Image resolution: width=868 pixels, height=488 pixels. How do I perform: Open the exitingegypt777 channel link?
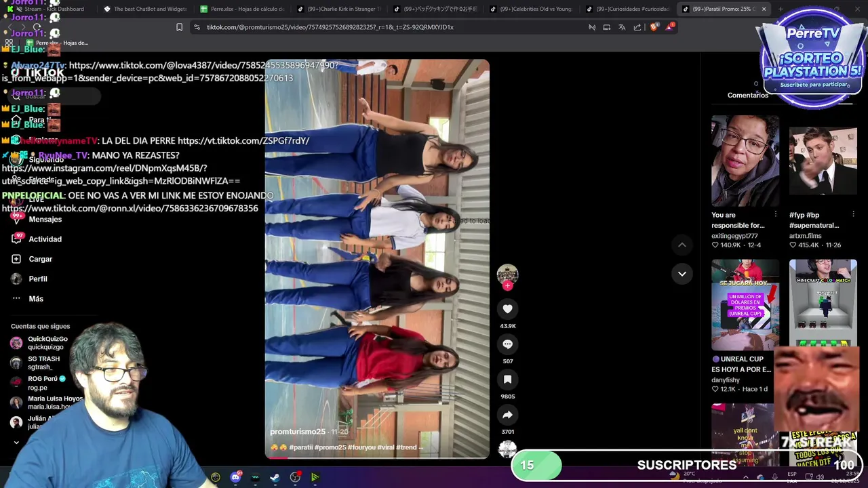pos(734,236)
